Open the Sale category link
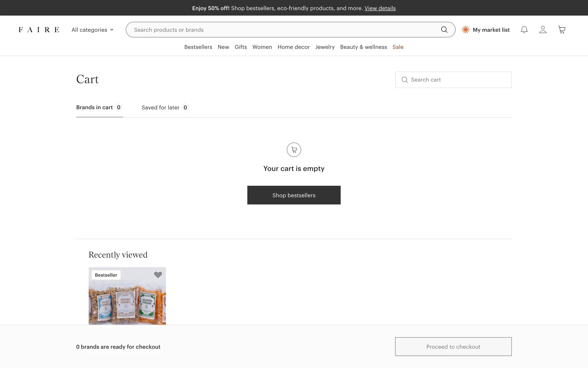 point(398,47)
